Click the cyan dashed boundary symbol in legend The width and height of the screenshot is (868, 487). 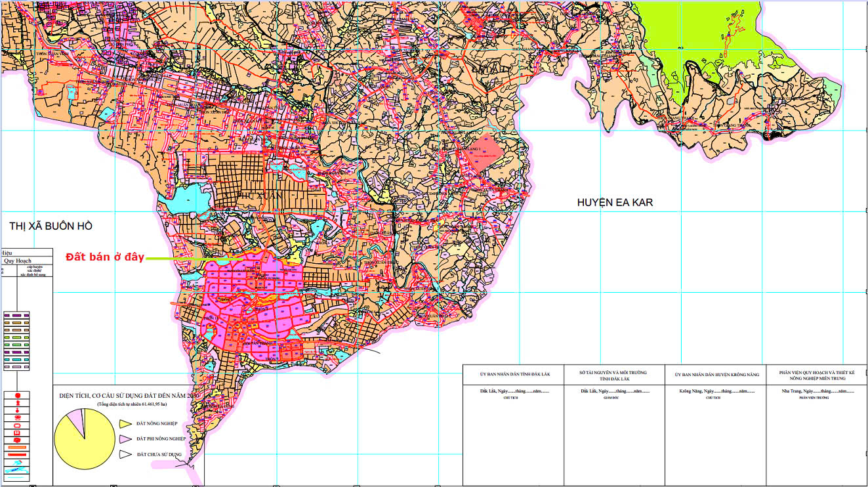point(18,359)
